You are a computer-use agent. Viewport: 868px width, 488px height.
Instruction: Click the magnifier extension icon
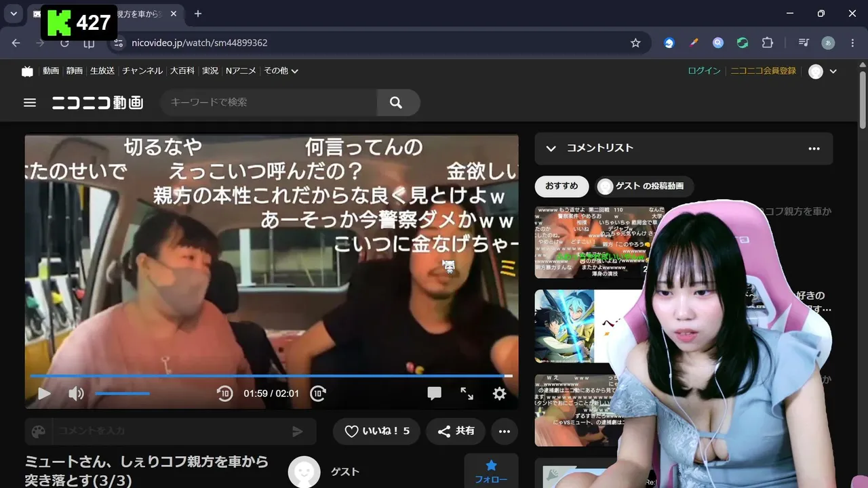[718, 43]
